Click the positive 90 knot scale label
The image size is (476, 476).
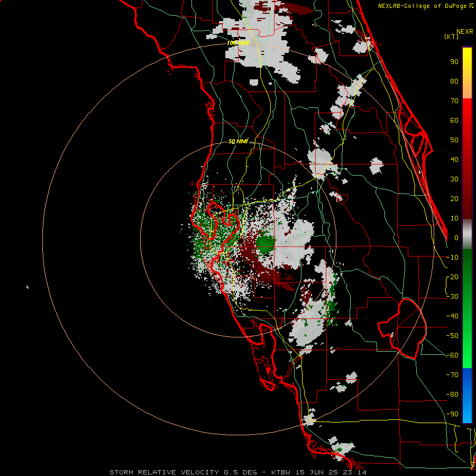pyautogui.click(x=454, y=62)
